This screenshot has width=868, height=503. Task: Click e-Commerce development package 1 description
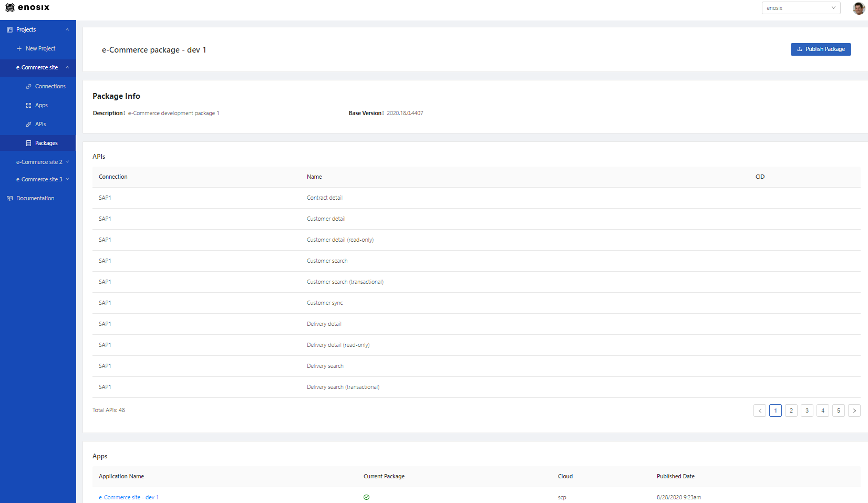coord(173,113)
